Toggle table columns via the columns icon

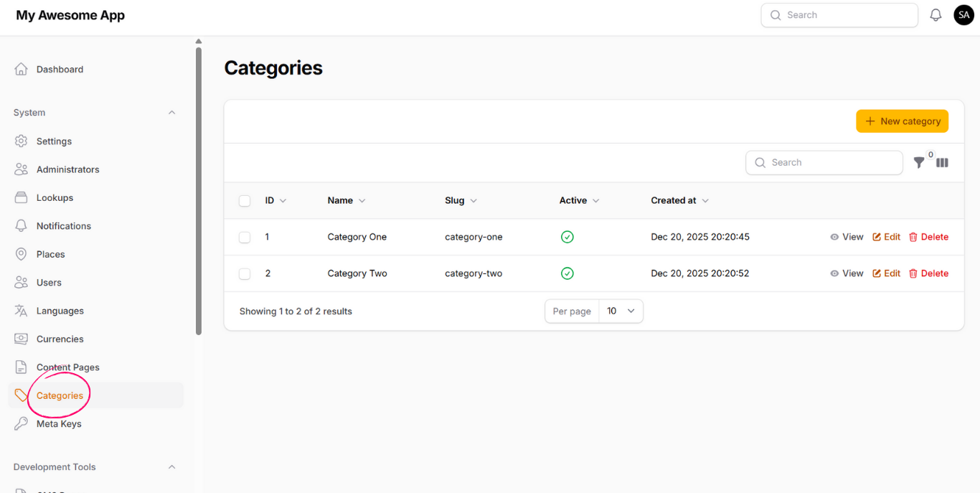(x=942, y=163)
